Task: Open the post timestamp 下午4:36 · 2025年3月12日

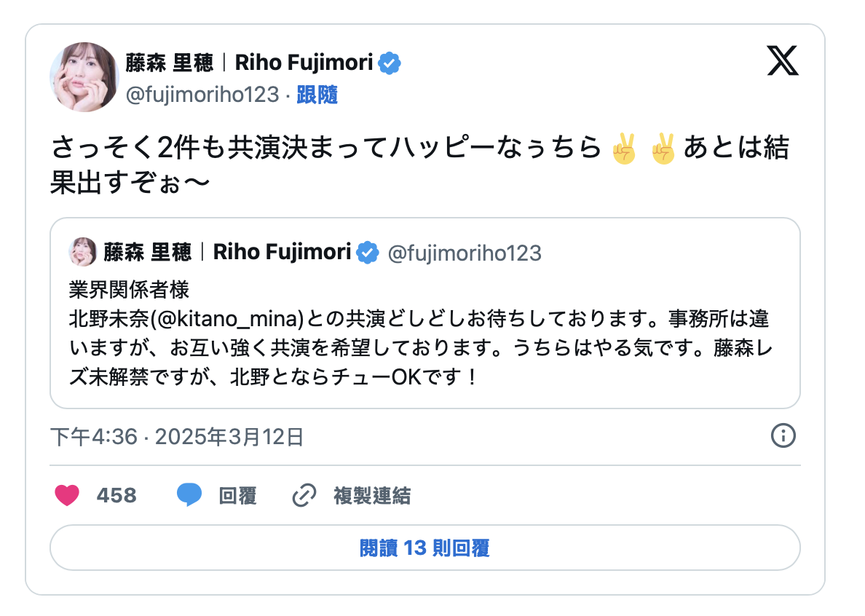Action: [x=177, y=437]
